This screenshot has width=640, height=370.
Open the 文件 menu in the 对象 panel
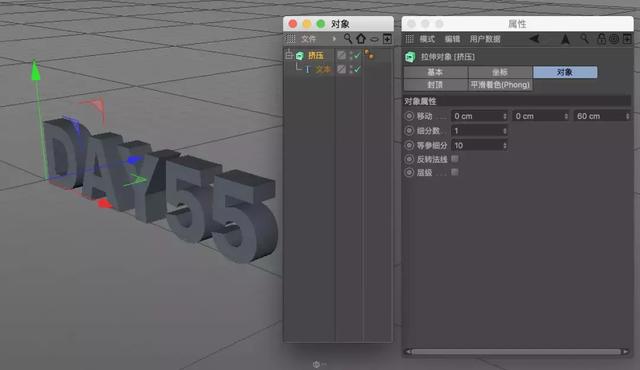[309, 39]
